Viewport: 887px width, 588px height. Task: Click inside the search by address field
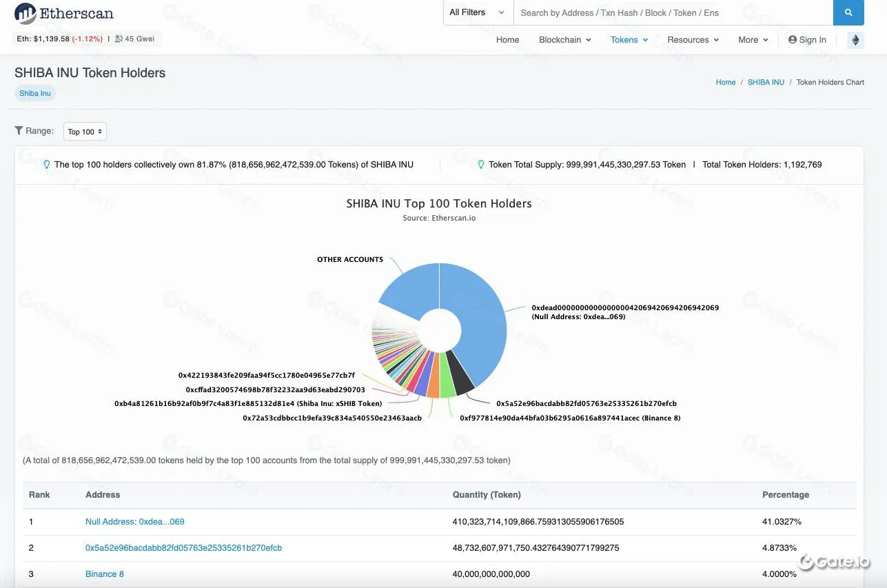620,12
